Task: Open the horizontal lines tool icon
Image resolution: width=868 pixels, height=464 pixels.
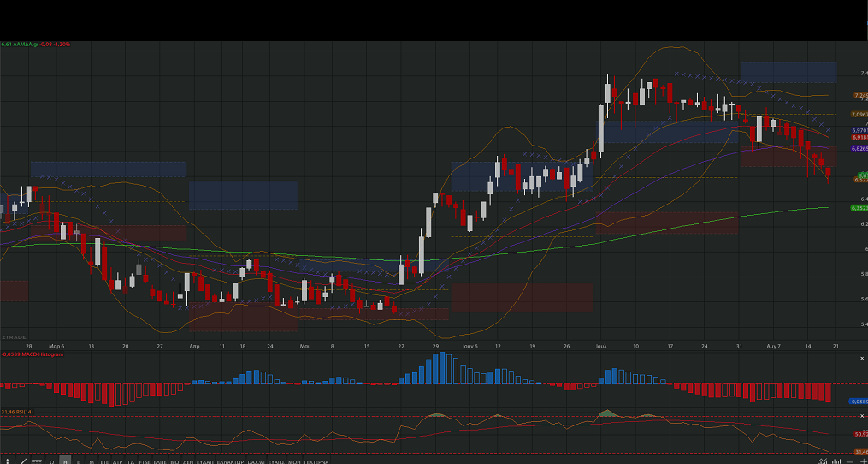Action: point(37,461)
